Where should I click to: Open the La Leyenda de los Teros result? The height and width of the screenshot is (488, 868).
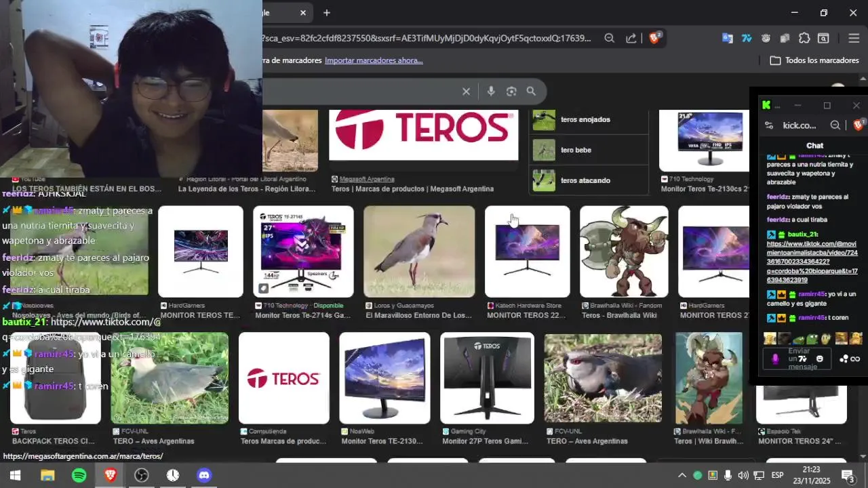point(246,189)
